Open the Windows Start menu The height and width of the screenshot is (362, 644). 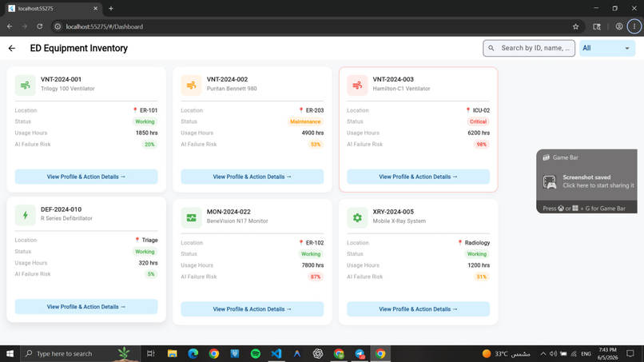[x=10, y=353]
